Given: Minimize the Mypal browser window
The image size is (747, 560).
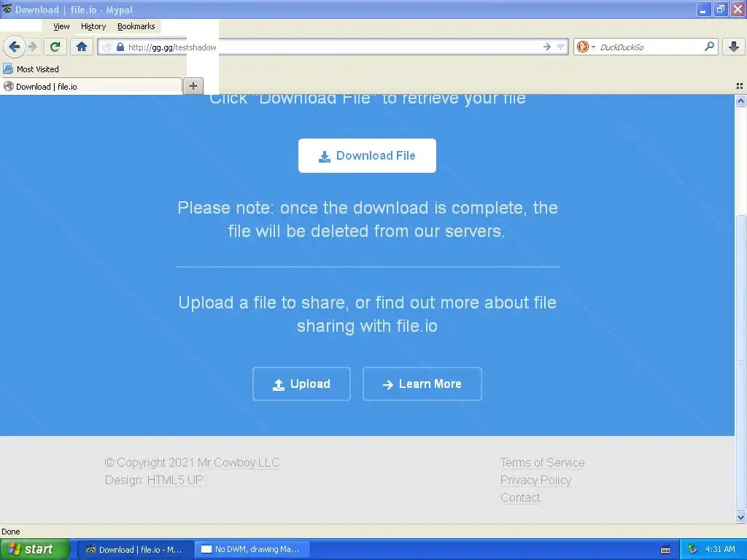Looking at the screenshot, I should (704, 9).
